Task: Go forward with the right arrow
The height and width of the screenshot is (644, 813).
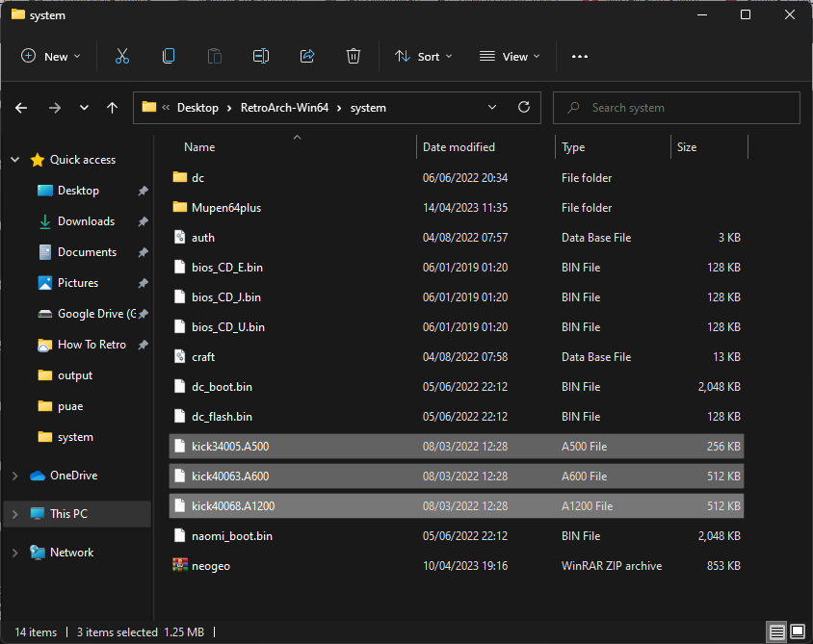Action: 55,108
